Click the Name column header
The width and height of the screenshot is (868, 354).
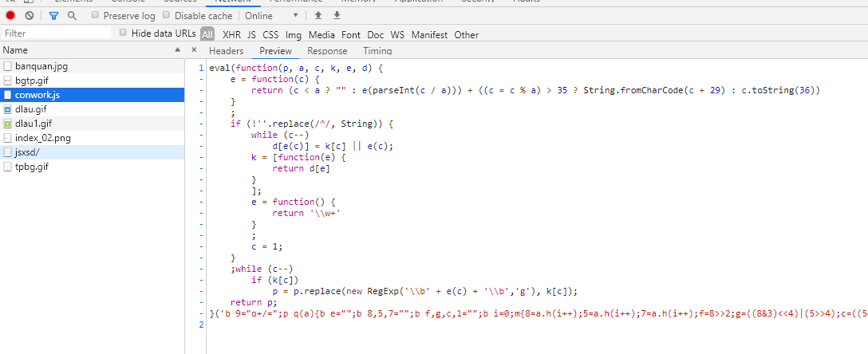pyautogui.click(x=92, y=49)
